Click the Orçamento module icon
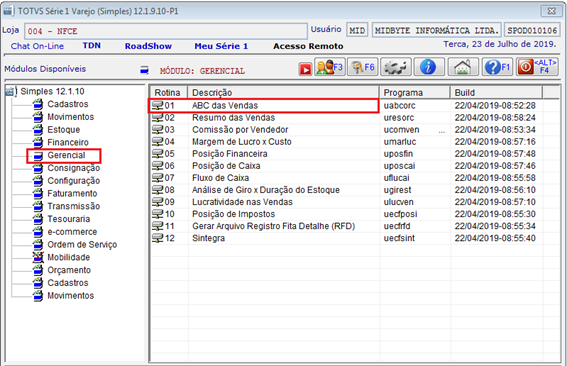 [38, 270]
